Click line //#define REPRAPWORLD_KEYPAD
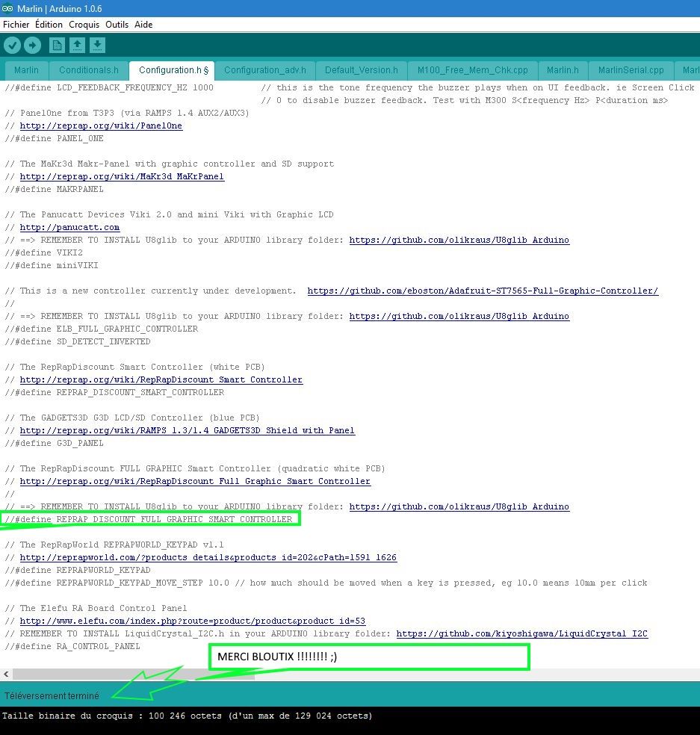Viewport: 700px width, 735px height. tap(78, 570)
